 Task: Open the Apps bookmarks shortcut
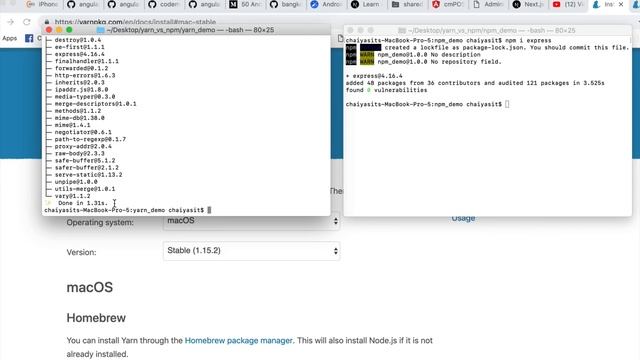coord(9,38)
